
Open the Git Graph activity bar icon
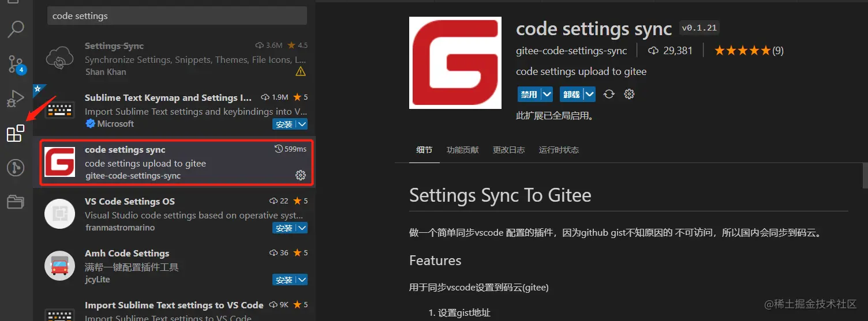[x=16, y=168]
